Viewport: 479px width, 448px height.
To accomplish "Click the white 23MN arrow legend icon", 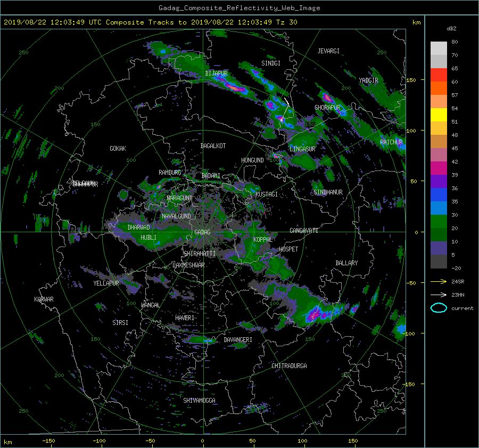I will coord(439,295).
